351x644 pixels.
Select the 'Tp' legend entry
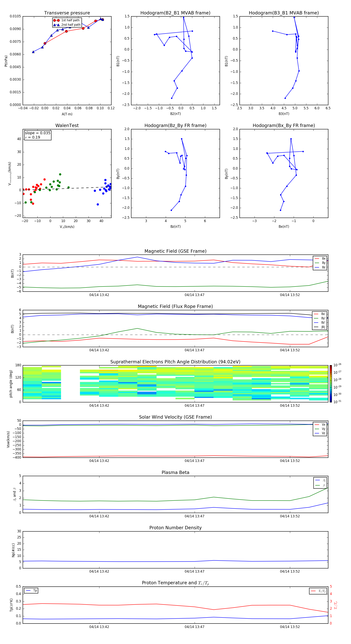(31, 591)
